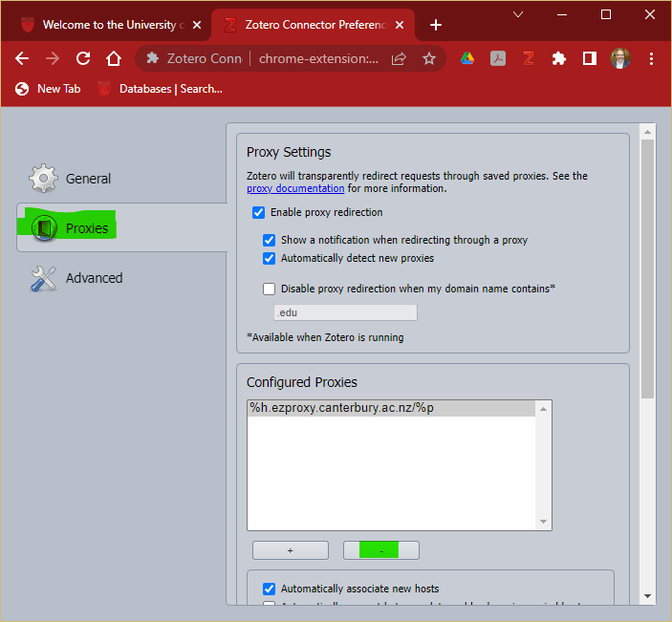Open the New Tab bookmark
The width and height of the screenshot is (672, 622).
click(48, 89)
